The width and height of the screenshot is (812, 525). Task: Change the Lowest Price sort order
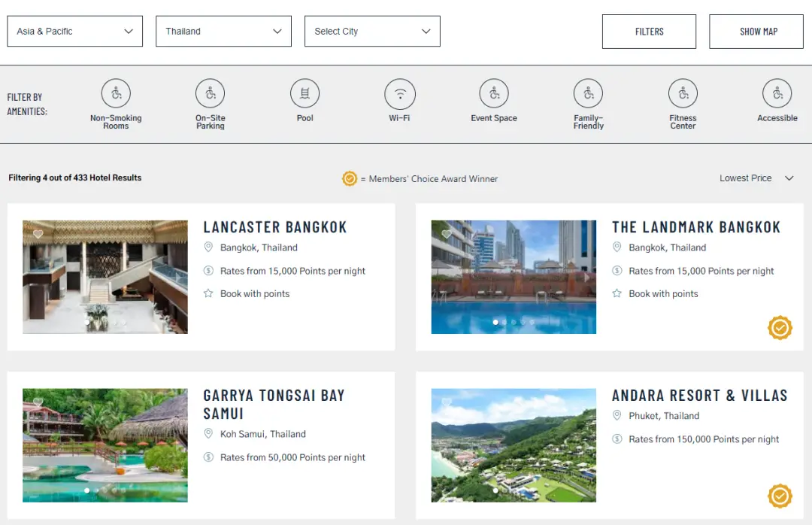(756, 178)
